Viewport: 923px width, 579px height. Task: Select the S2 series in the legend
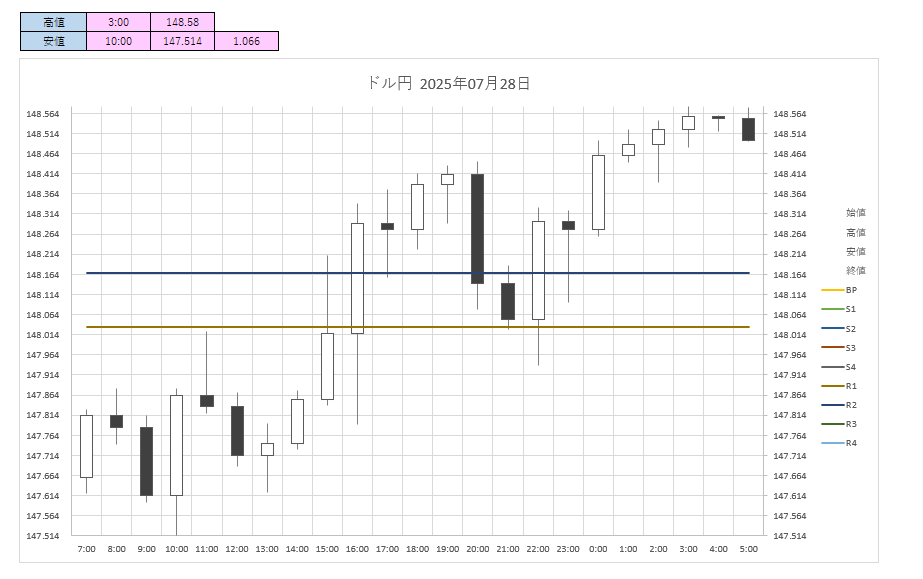pyautogui.click(x=851, y=328)
